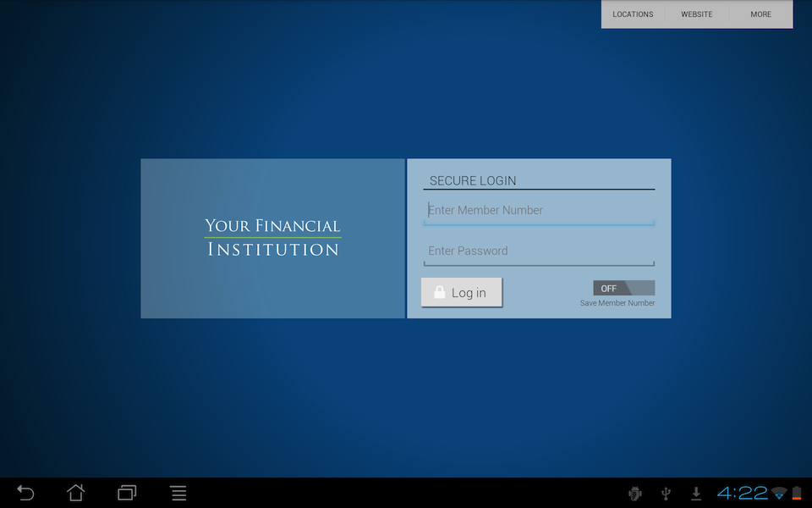Tap the download notification icon
The image size is (812, 508).
pos(696,492)
